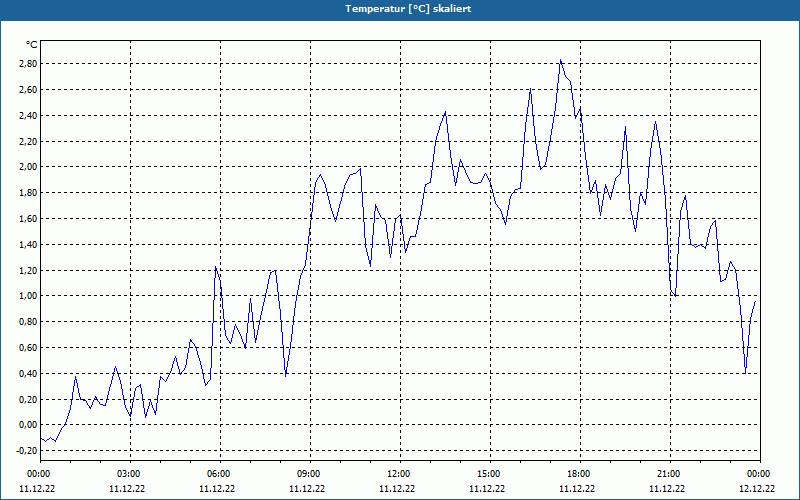Click the 2,40 y-axis label
Viewport: 800px width, 500px height.
[29, 115]
